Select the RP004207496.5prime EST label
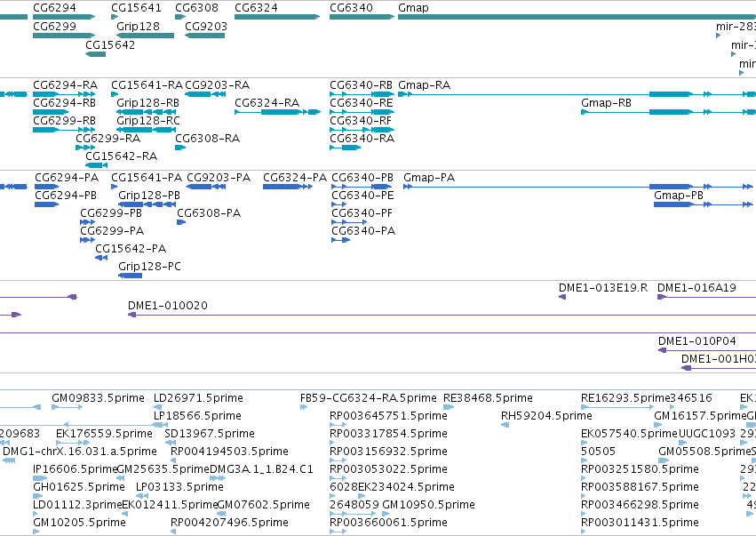Image resolution: width=756 pixels, height=536 pixels. point(229,523)
